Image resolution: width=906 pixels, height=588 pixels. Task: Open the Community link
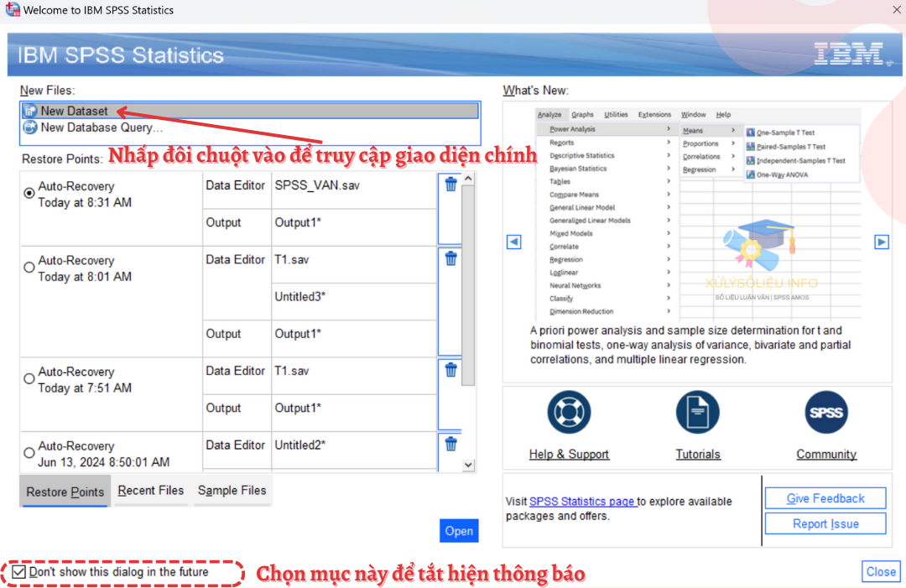pos(826,454)
